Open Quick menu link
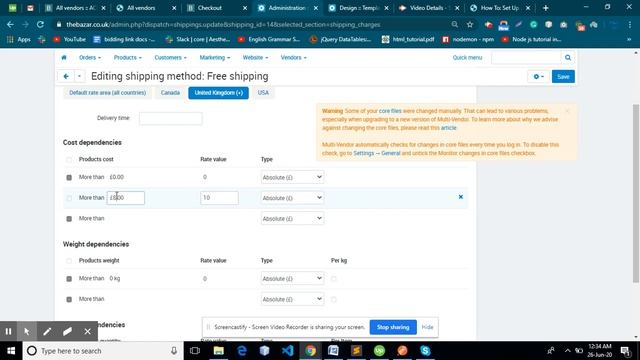This screenshot has height=360, width=640. (467, 58)
